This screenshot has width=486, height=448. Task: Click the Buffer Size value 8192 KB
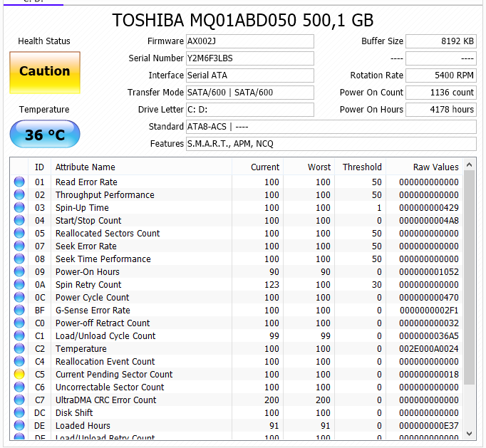440,41
